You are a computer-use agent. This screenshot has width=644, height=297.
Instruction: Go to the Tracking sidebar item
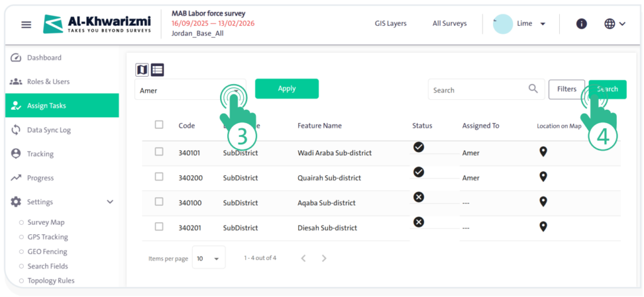click(40, 154)
